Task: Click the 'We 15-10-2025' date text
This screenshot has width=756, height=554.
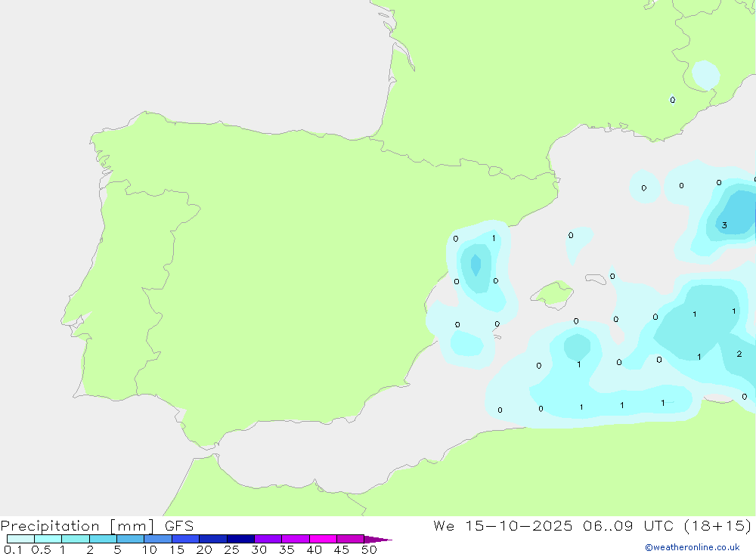Action: pyautogui.click(x=503, y=525)
